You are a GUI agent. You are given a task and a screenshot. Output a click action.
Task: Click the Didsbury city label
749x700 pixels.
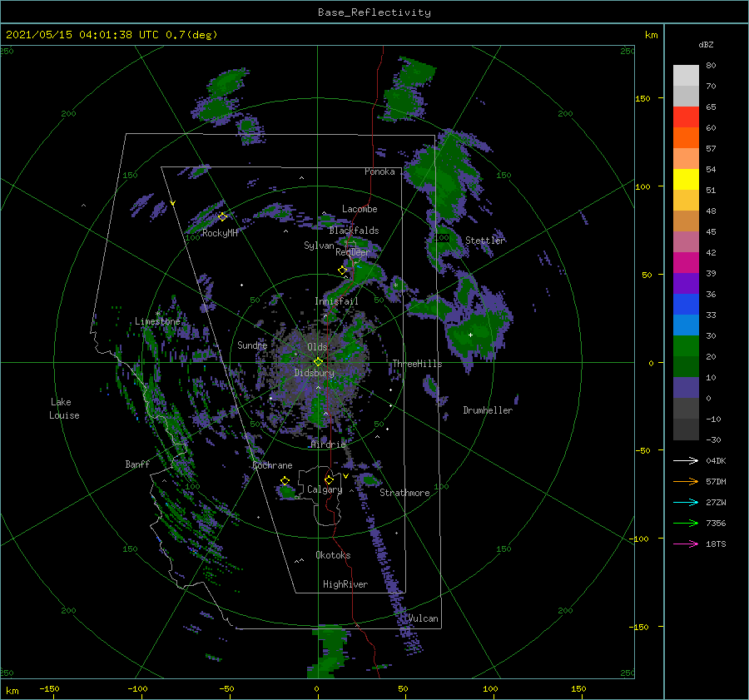[x=314, y=373]
